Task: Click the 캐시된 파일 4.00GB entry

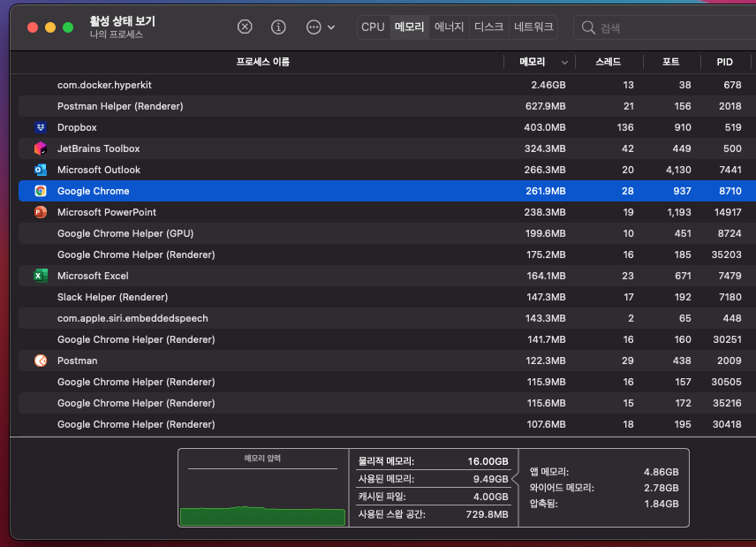Action: click(x=433, y=497)
